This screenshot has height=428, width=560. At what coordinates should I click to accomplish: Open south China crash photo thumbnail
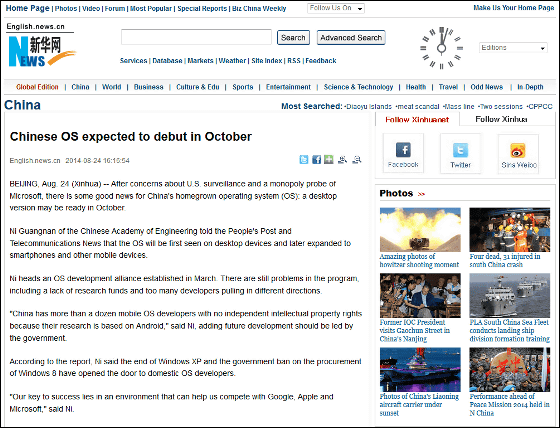pos(510,229)
